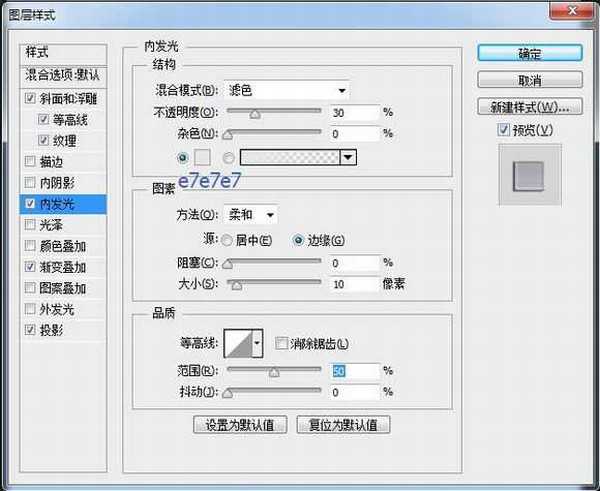Image resolution: width=600 pixels, height=491 pixels.
Task: Select the 居中 source radio button
Action: tap(227, 240)
